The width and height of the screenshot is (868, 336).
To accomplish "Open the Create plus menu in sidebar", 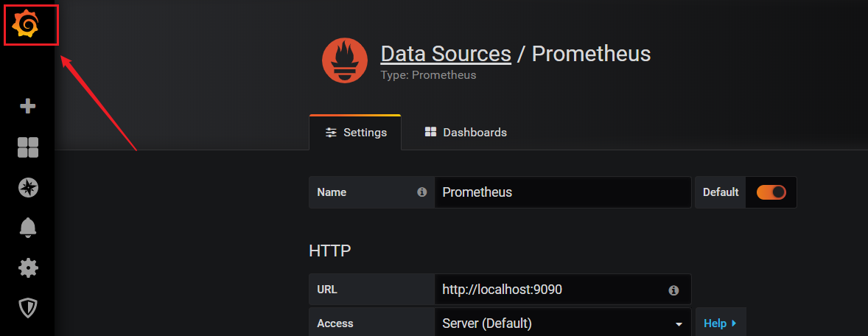I will (28, 106).
